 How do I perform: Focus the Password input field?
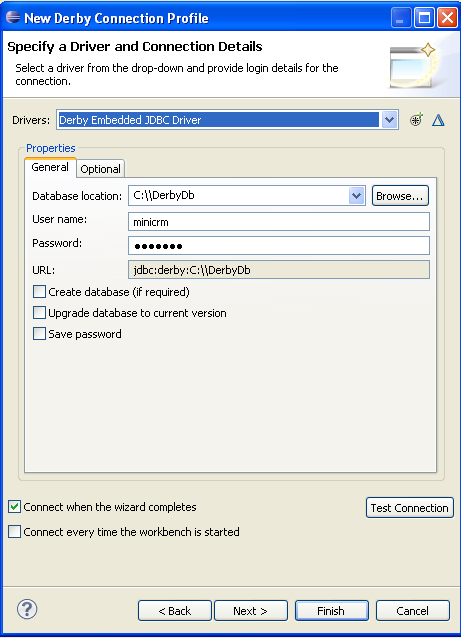click(x=279, y=246)
